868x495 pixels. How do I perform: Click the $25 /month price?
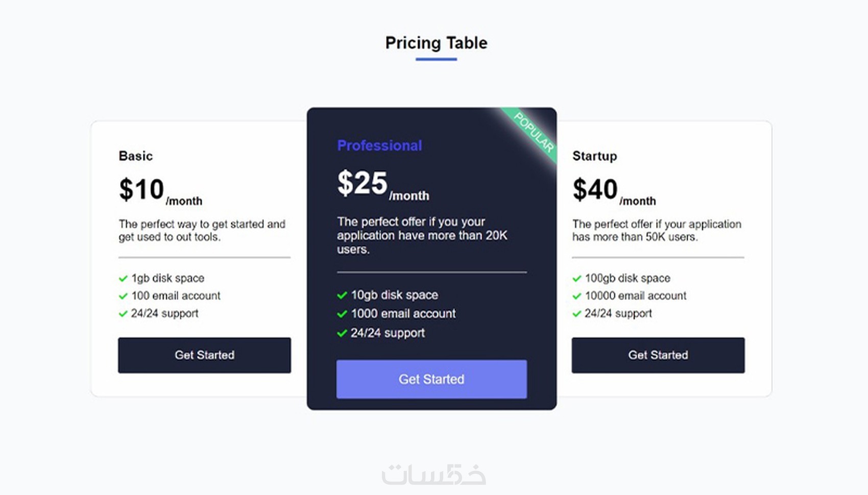tap(383, 185)
